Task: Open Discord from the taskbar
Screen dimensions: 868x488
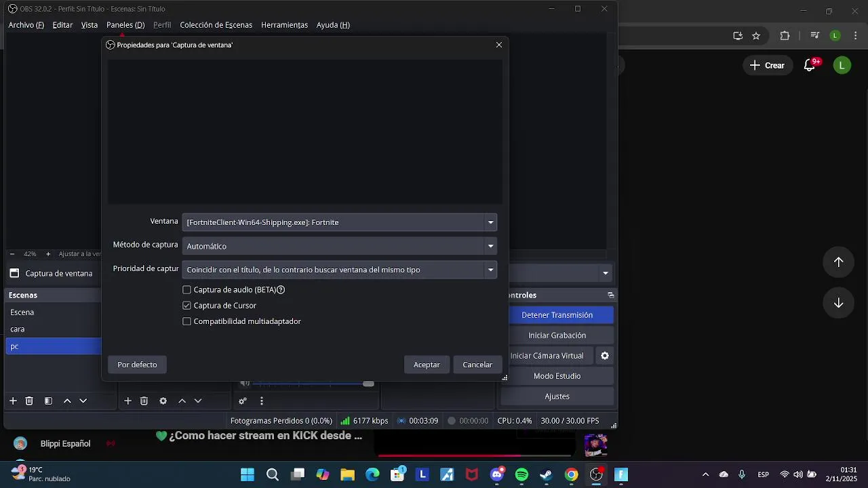Action: 497,474
